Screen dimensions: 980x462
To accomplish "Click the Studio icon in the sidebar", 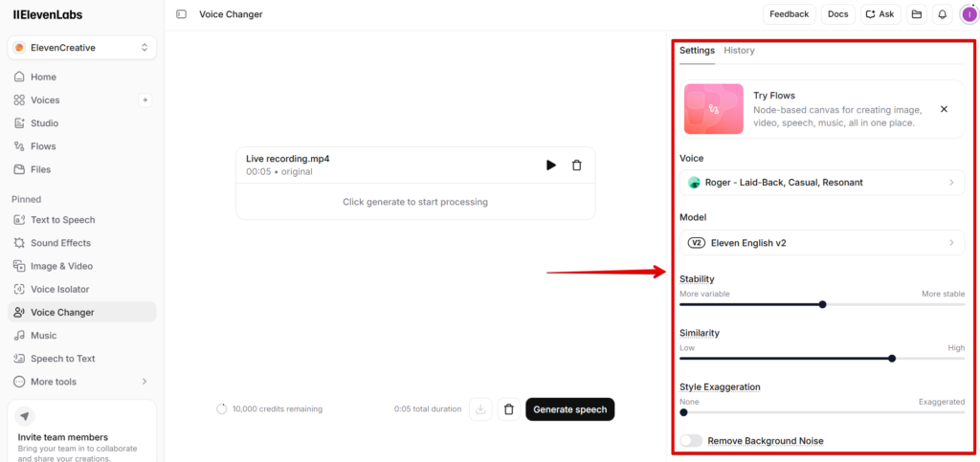I will point(19,123).
